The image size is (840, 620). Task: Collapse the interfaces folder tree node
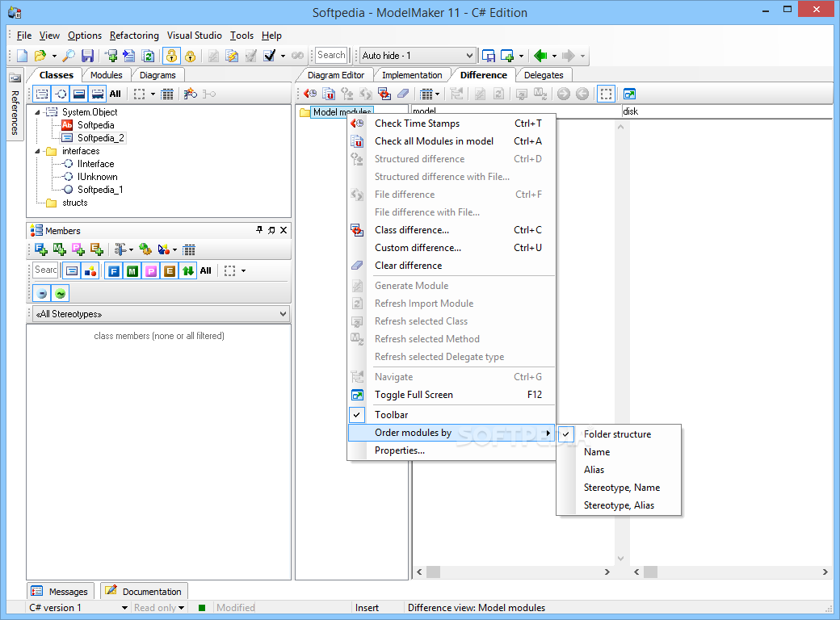click(37, 152)
